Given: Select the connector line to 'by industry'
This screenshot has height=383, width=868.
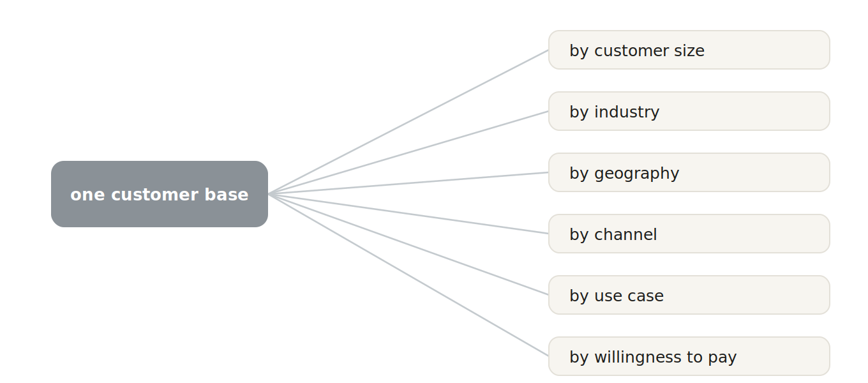Looking at the screenshot, I should click(x=408, y=153).
